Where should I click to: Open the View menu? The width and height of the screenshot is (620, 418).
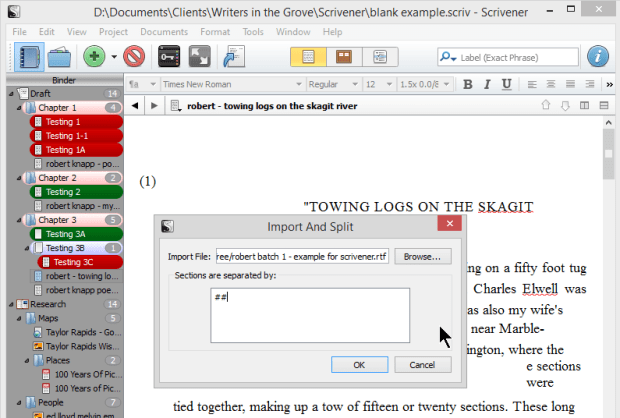[x=77, y=32]
